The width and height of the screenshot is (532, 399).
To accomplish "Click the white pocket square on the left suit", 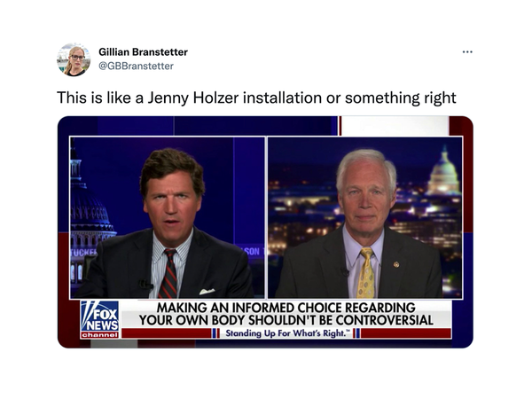I will [x=207, y=292].
